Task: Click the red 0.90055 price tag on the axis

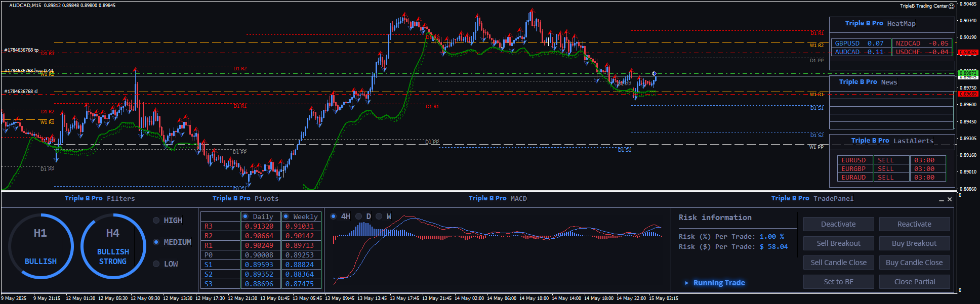Action: pyautogui.click(x=968, y=53)
